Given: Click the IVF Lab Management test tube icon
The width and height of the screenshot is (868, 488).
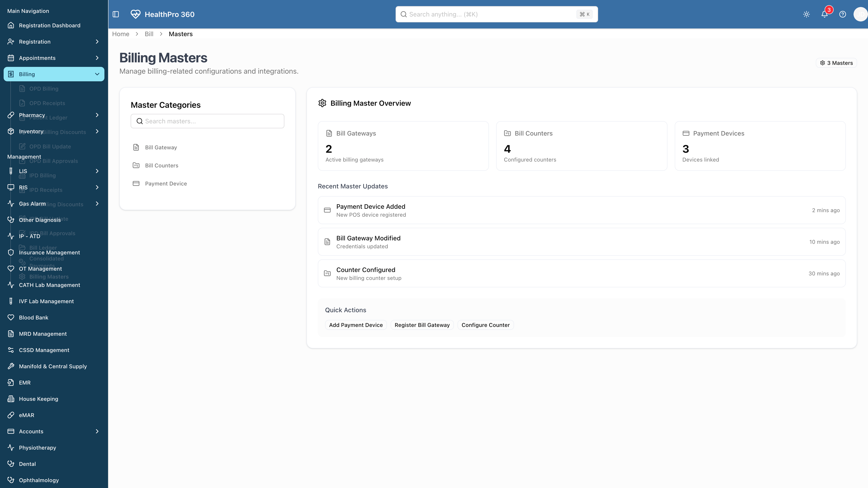Looking at the screenshot, I should 11,301.
